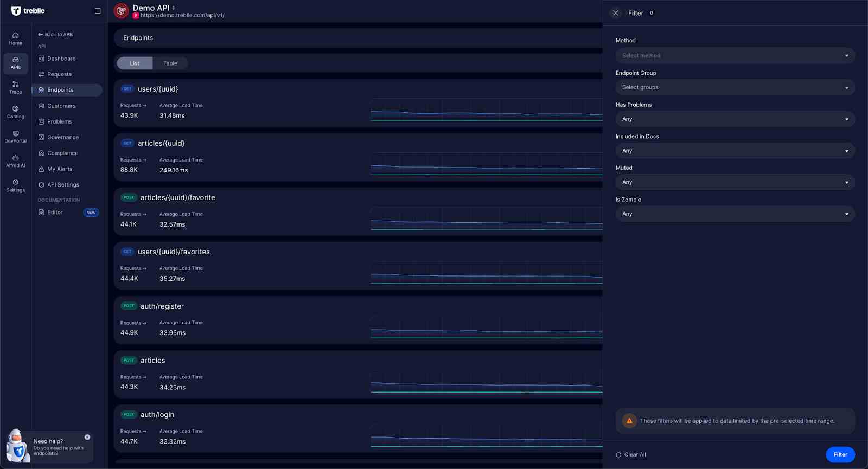Click the 88.8K requests value
The width and height of the screenshot is (868, 469).
[129, 170]
